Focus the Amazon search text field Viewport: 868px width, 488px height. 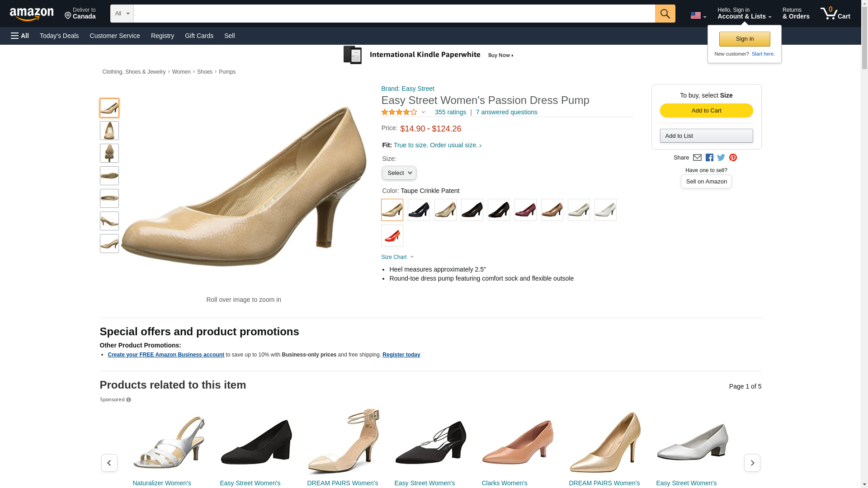pos(394,14)
